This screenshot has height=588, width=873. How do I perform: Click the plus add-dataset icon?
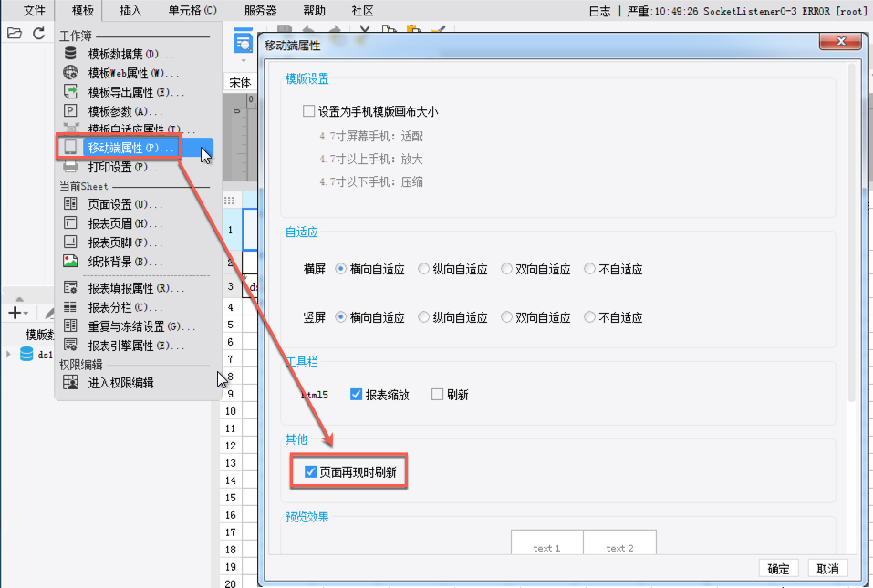click(15, 314)
